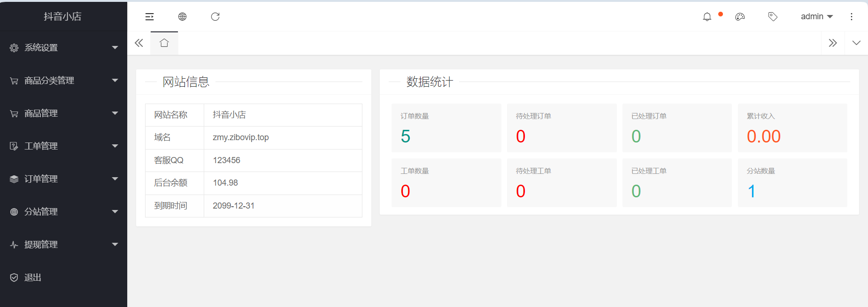
Task: Click the 抖音小店 sidebar logo title
Action: click(62, 16)
